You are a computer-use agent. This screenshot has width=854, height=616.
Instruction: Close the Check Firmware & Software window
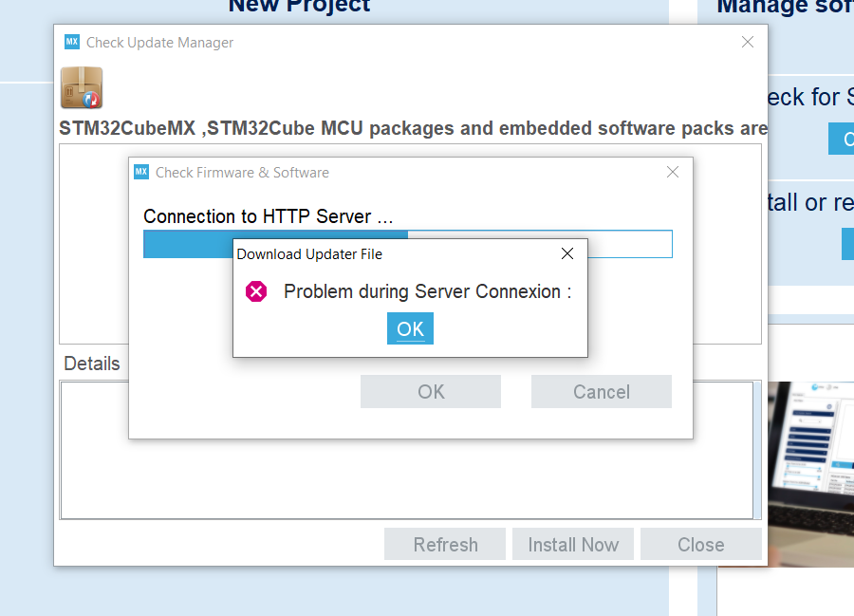click(673, 172)
